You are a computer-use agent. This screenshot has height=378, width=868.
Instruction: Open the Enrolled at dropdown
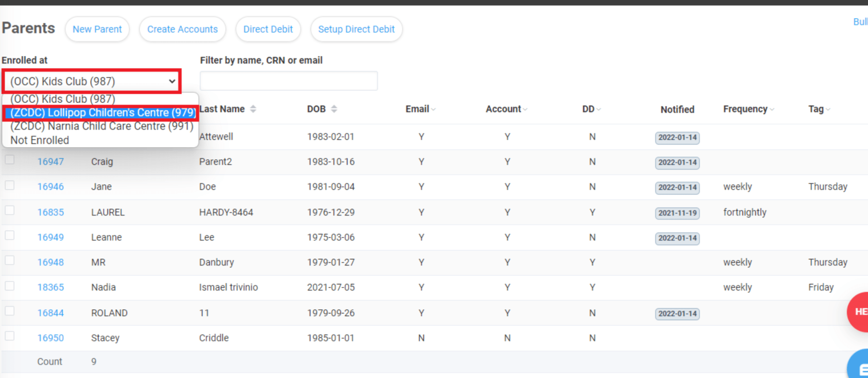[92, 81]
